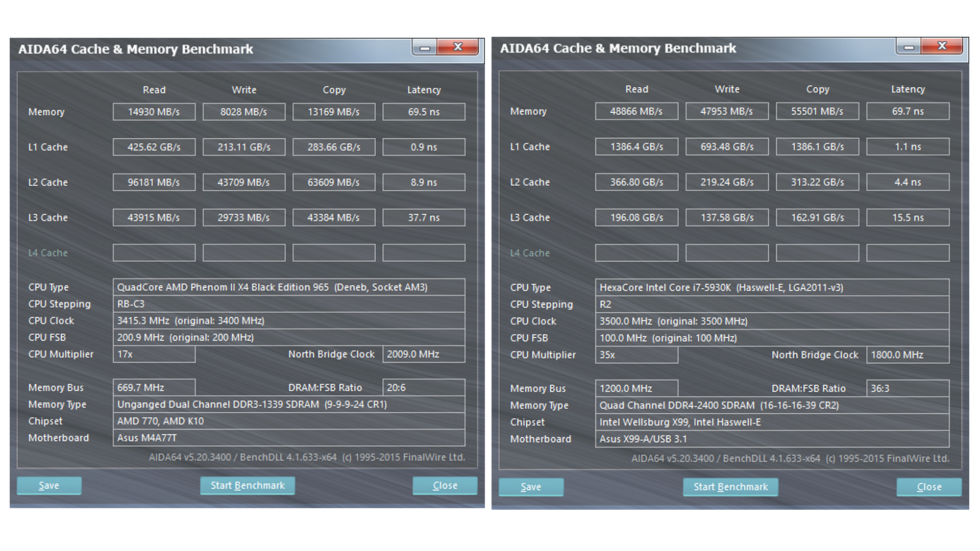
Task: Click Memory Bus value 669.7 MHz
Action: pyautogui.click(x=154, y=388)
